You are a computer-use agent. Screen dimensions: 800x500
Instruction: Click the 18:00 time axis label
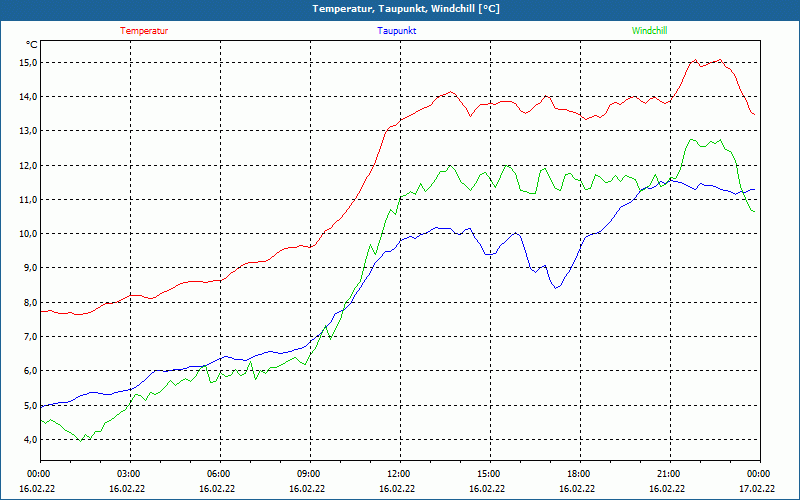(x=580, y=474)
